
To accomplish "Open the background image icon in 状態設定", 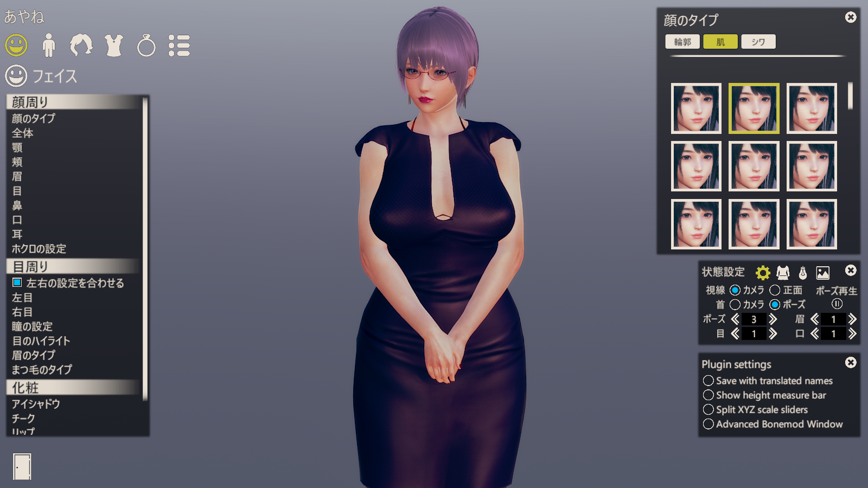I will (823, 273).
